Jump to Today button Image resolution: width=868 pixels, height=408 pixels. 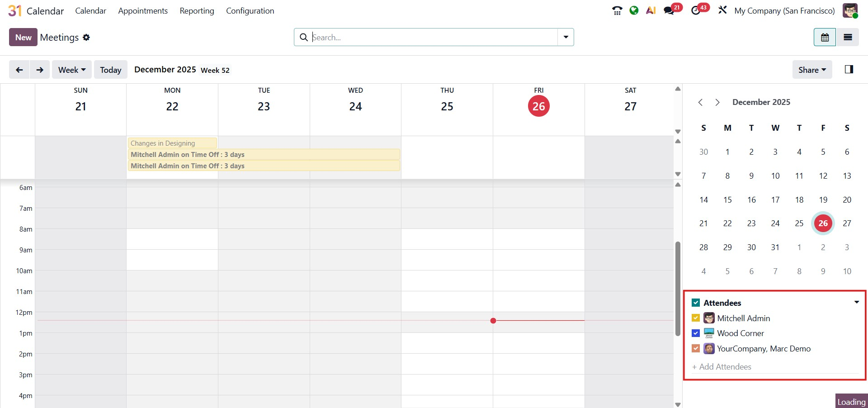[110, 70]
